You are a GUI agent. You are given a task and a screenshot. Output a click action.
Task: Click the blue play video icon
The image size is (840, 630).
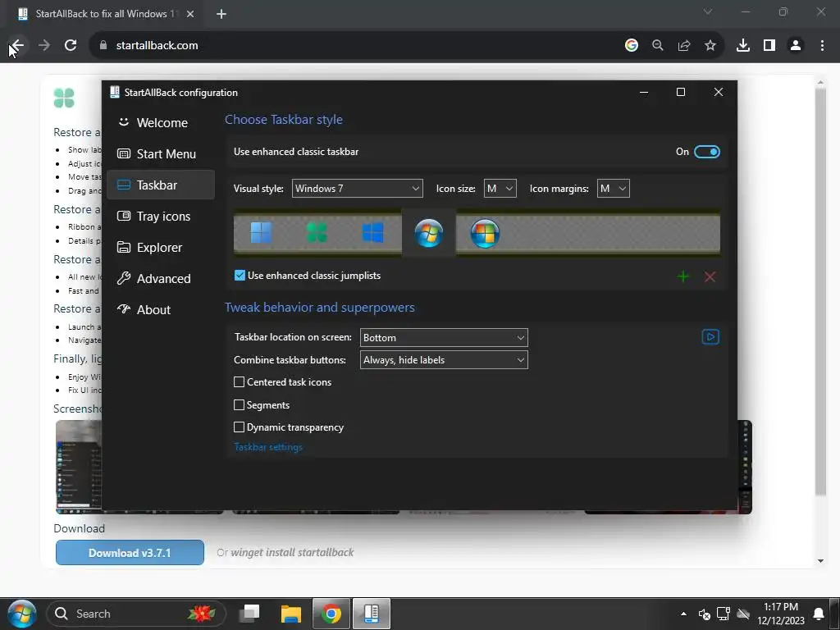pyautogui.click(x=710, y=337)
